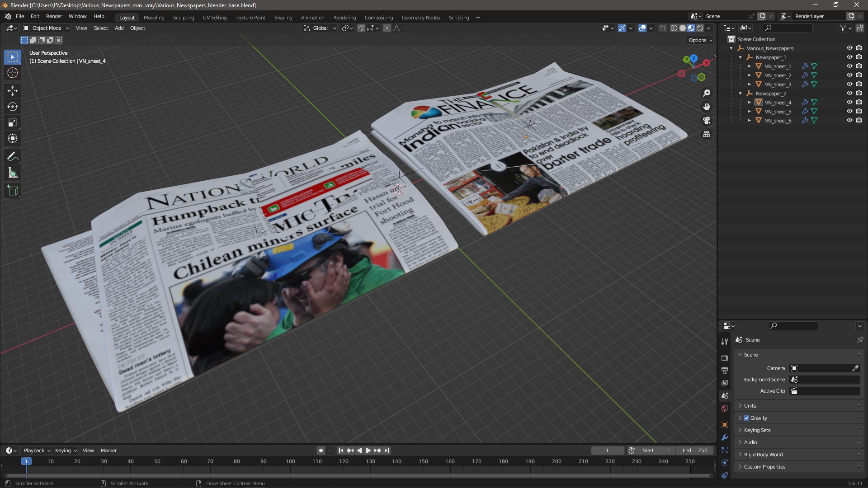Toggle camera view icon in viewport
Image resolution: width=868 pixels, height=488 pixels.
tap(707, 121)
